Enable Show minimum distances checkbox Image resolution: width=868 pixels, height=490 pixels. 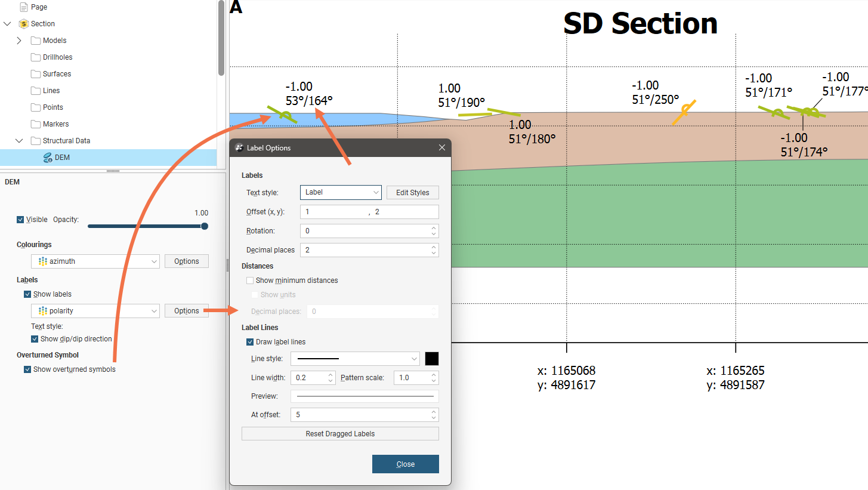point(250,281)
